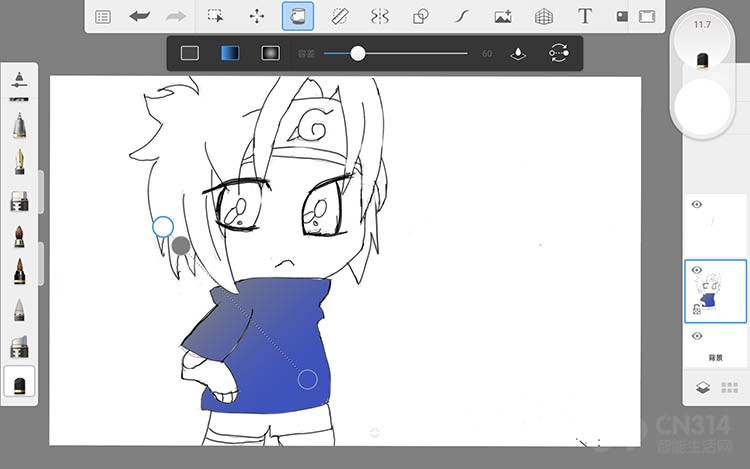Select the active character layer thumbnail

pos(716,291)
